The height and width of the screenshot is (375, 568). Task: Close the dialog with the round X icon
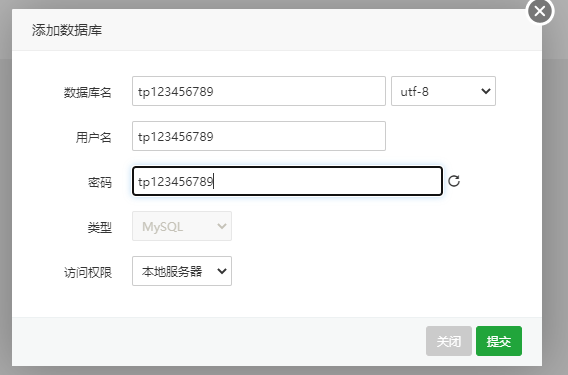click(x=540, y=11)
